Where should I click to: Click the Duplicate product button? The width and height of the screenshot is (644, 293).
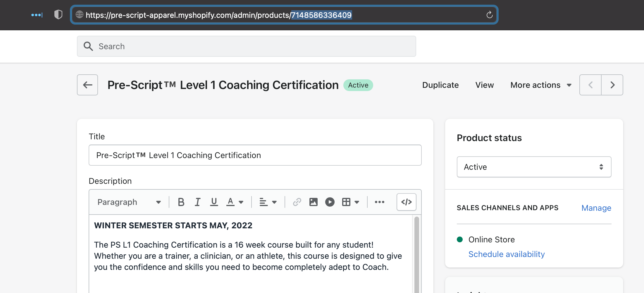440,85
